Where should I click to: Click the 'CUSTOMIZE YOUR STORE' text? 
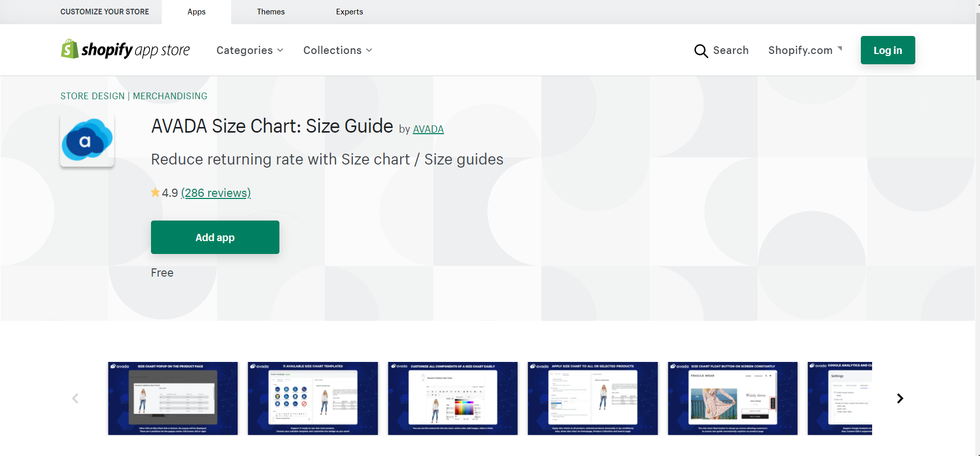105,12
